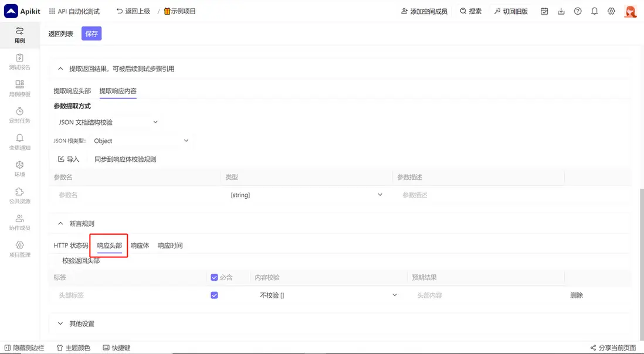This screenshot has height=354, width=644.
Task: Click 添加空间成员
Action: click(x=424, y=11)
